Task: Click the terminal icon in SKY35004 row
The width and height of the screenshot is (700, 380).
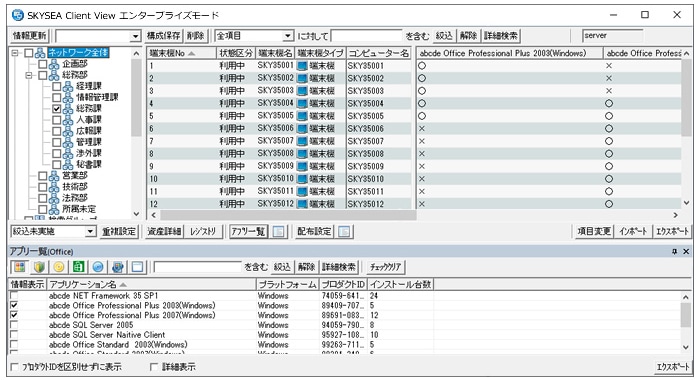Action: pyautogui.click(x=302, y=104)
